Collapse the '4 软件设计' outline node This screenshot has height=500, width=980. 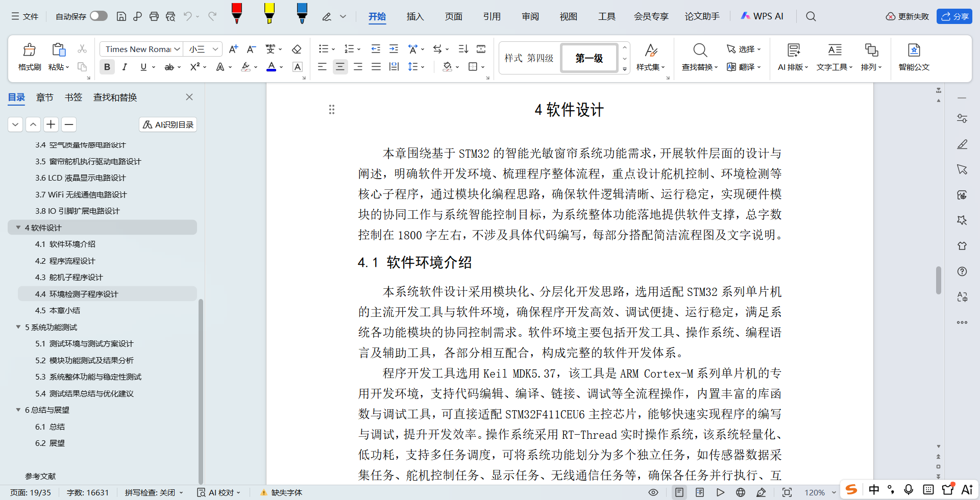coord(18,228)
